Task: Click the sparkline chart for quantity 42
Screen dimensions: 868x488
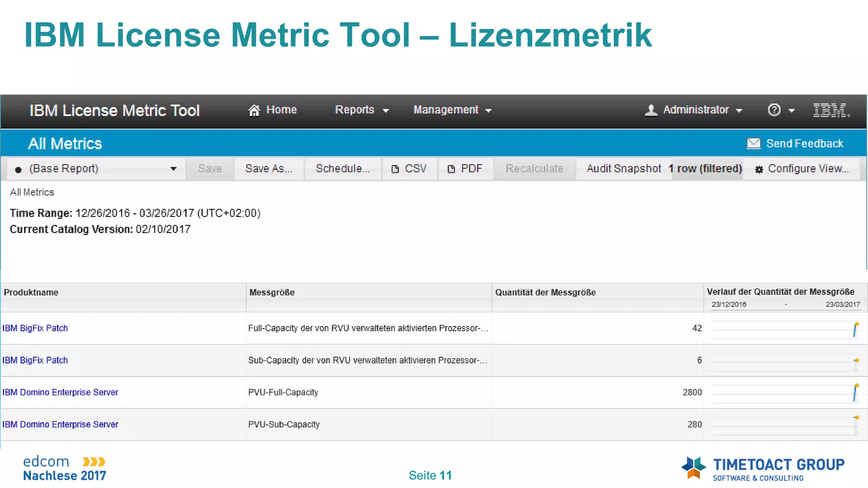Action: click(x=786, y=329)
